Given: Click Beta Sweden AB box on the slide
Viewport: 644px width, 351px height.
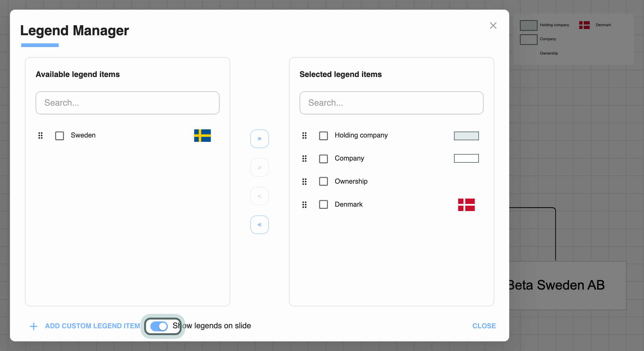Looking at the screenshot, I should (x=568, y=286).
